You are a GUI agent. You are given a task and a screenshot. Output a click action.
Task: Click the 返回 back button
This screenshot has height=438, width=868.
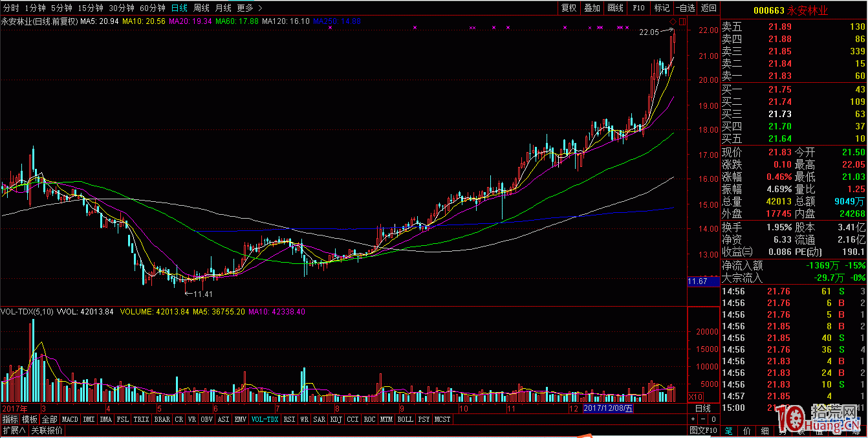(x=709, y=8)
